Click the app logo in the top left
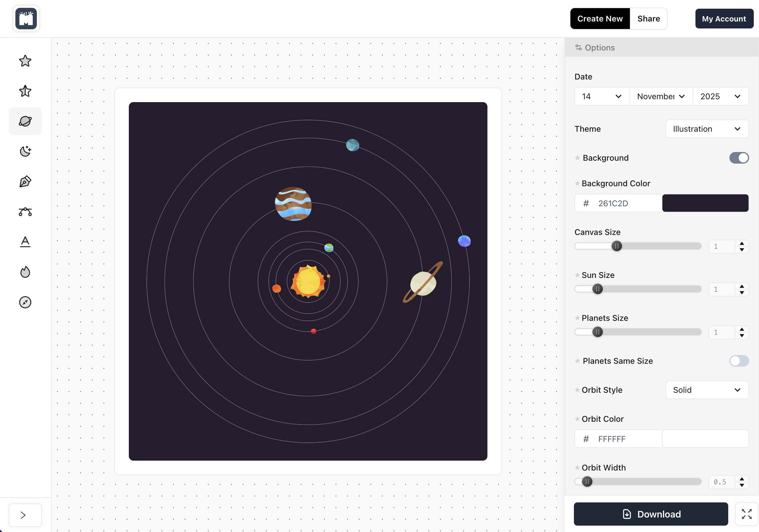The width and height of the screenshot is (759, 532). [26, 19]
